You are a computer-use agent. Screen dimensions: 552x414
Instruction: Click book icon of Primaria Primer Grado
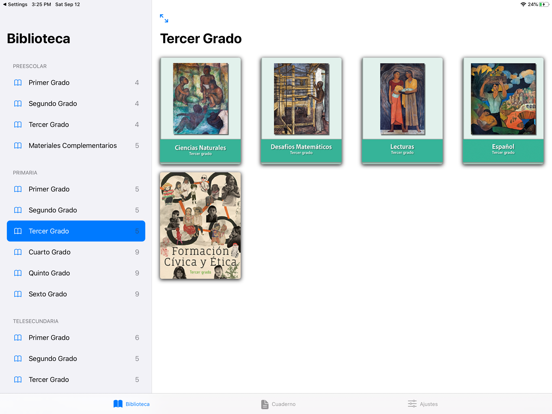pyautogui.click(x=18, y=189)
